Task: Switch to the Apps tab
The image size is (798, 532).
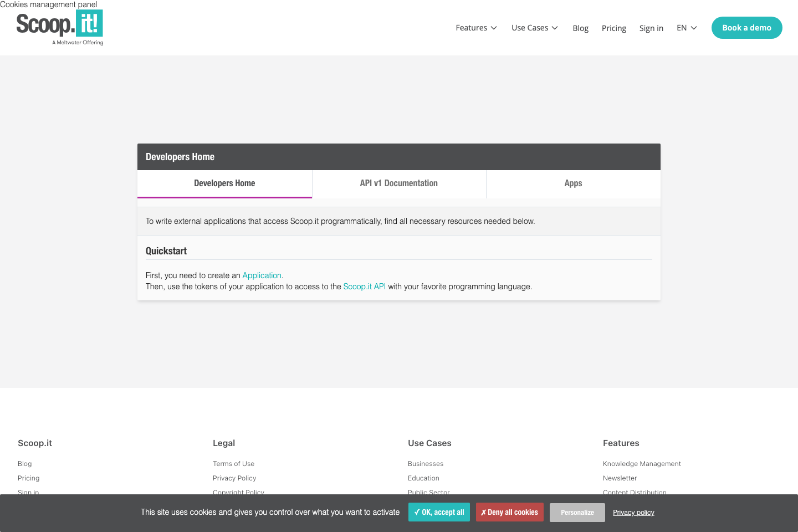Action: pos(573,183)
